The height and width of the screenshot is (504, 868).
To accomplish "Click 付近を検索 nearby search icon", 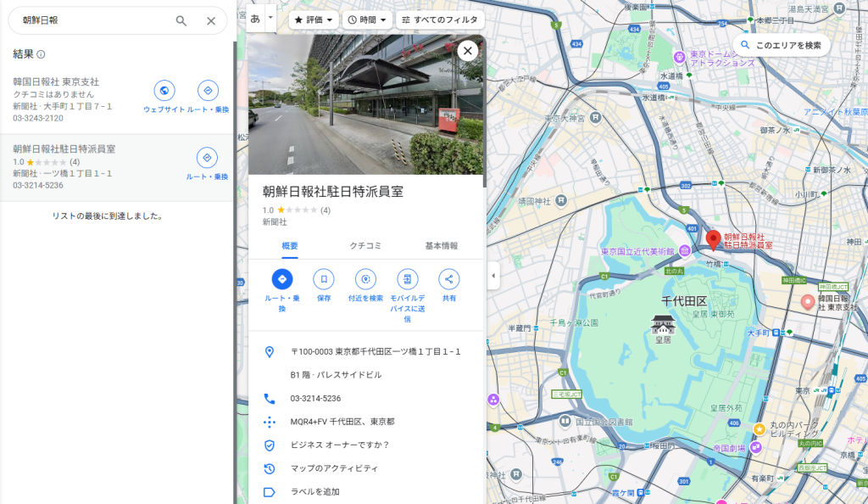I will tap(365, 278).
